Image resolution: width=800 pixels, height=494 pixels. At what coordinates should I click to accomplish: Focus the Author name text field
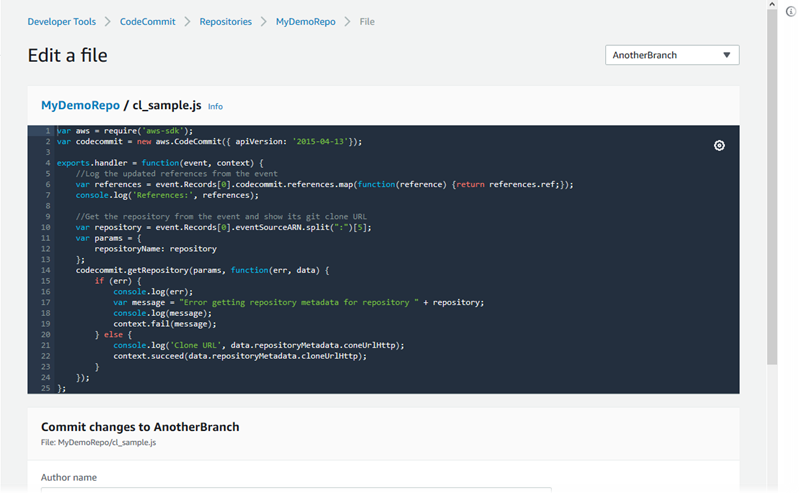pos(295,490)
